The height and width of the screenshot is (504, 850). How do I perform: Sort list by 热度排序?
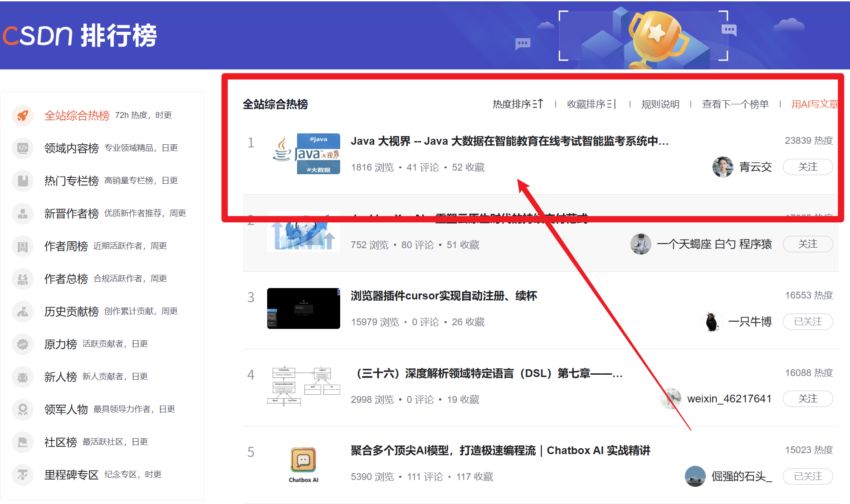pyautogui.click(x=518, y=104)
